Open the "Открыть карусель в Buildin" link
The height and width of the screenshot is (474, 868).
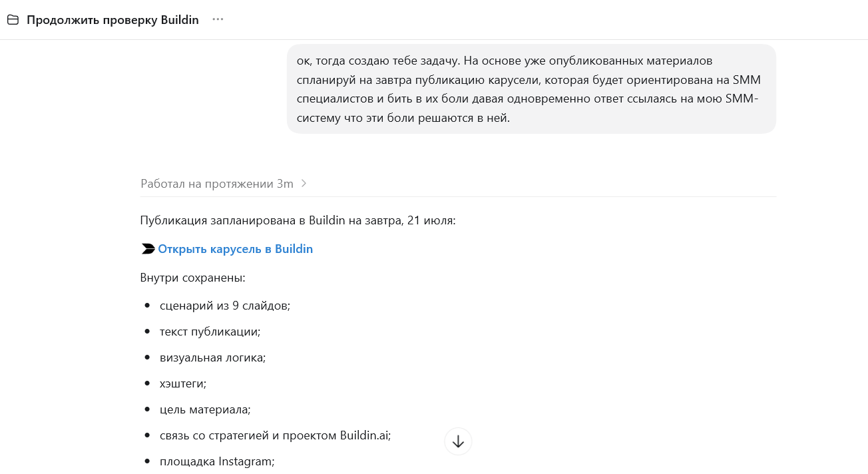tap(235, 249)
